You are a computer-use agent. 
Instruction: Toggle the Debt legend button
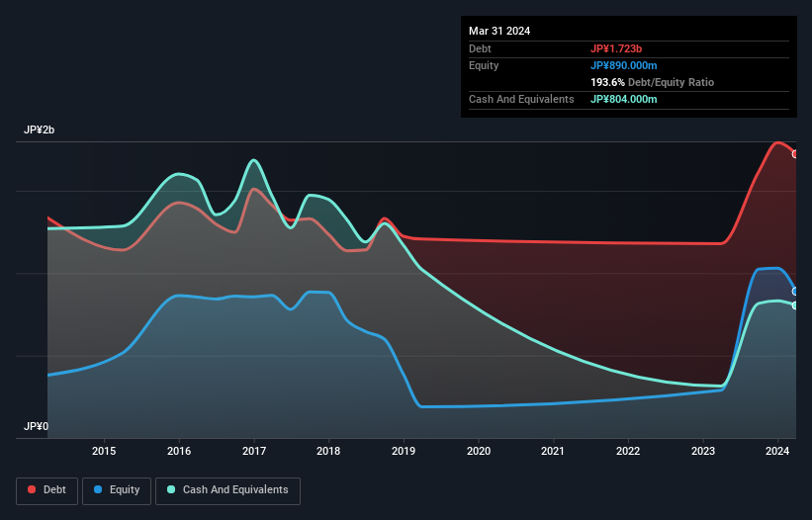click(47, 490)
